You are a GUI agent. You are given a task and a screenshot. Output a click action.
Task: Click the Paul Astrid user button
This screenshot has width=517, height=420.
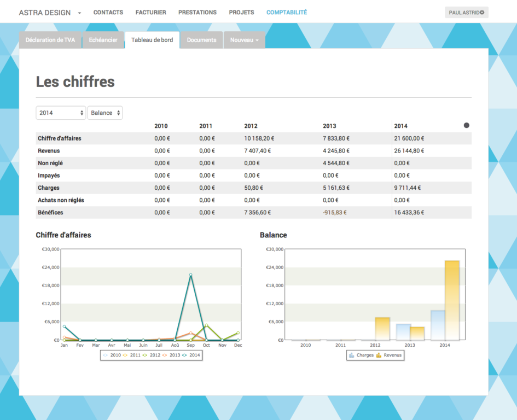[x=466, y=13]
